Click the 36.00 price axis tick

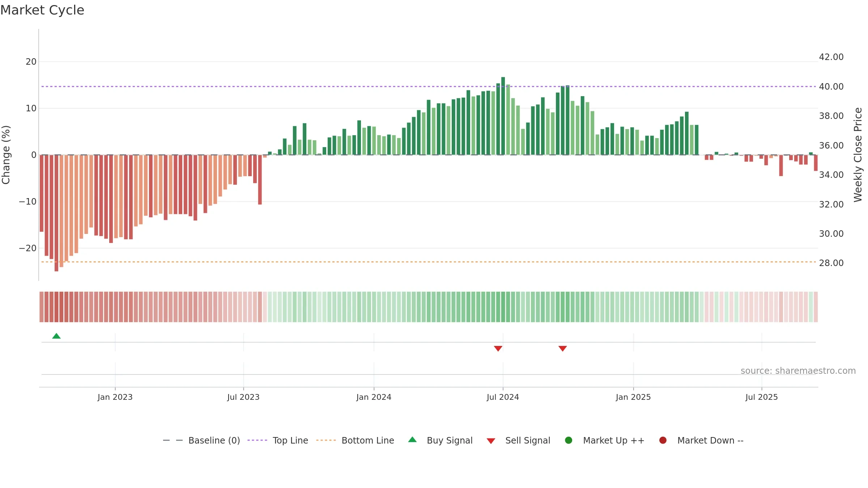point(831,146)
